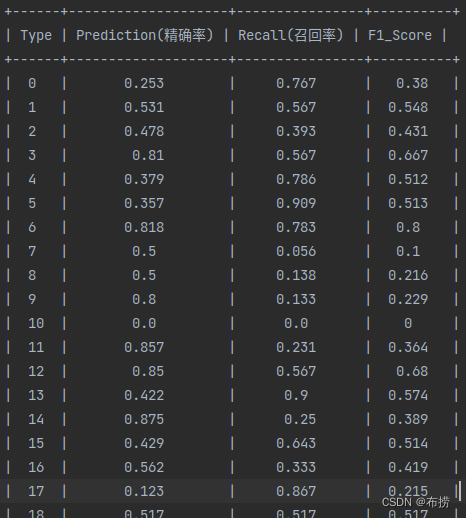Select recall value 0.643
Viewport: 466px width, 518px height.
click(x=296, y=443)
